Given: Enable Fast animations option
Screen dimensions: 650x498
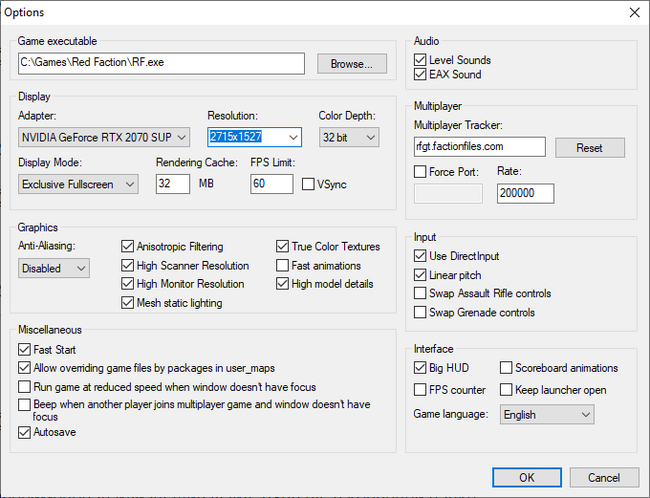Looking at the screenshot, I should point(284,266).
